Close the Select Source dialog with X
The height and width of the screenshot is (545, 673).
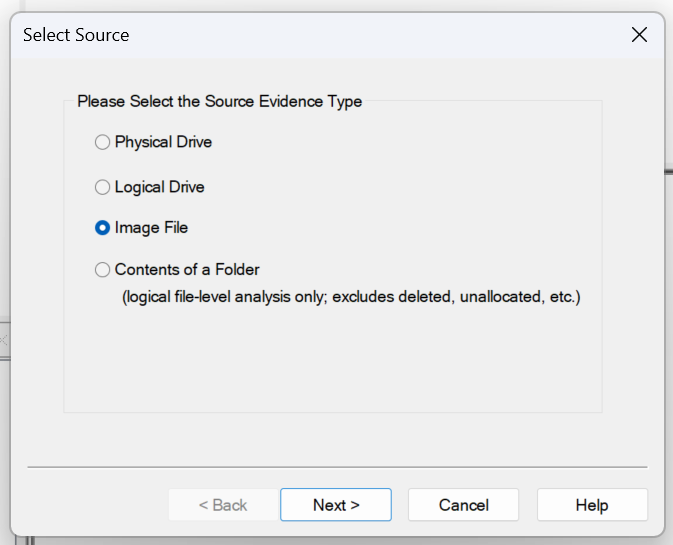640,35
